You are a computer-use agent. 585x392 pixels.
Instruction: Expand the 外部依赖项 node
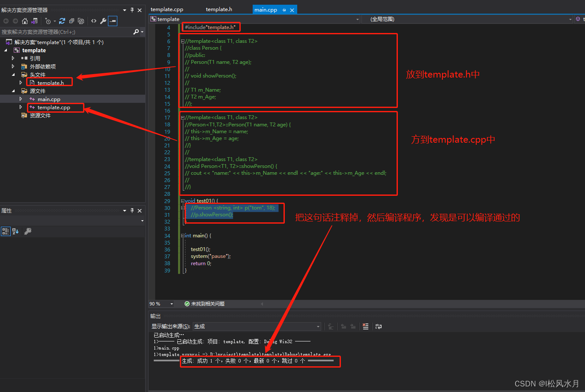click(13, 66)
